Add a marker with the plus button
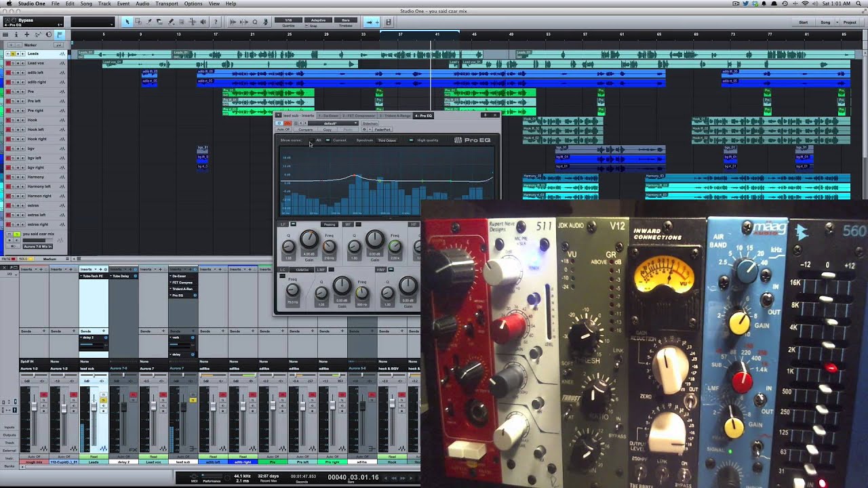Screen dimensions: 868x488 pos(11,45)
